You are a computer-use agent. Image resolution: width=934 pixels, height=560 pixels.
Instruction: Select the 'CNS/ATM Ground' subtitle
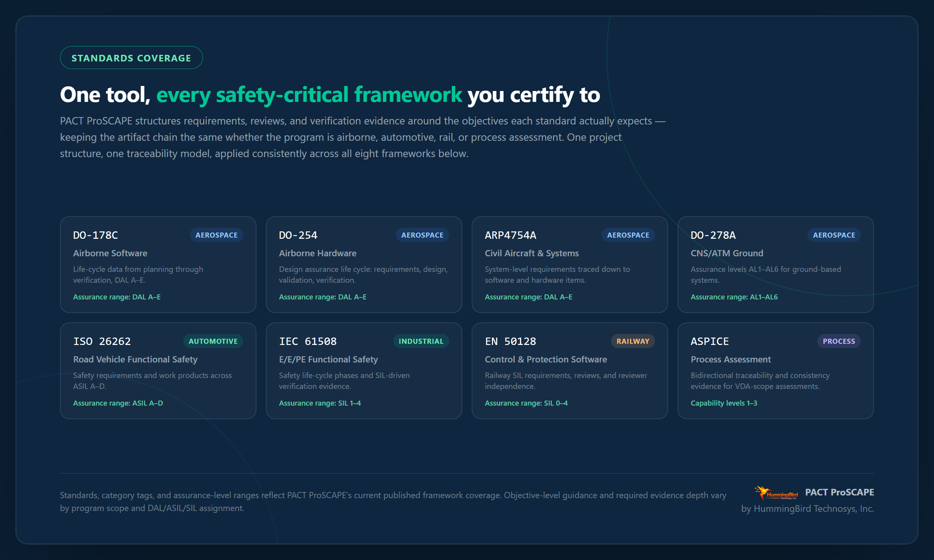[727, 253]
